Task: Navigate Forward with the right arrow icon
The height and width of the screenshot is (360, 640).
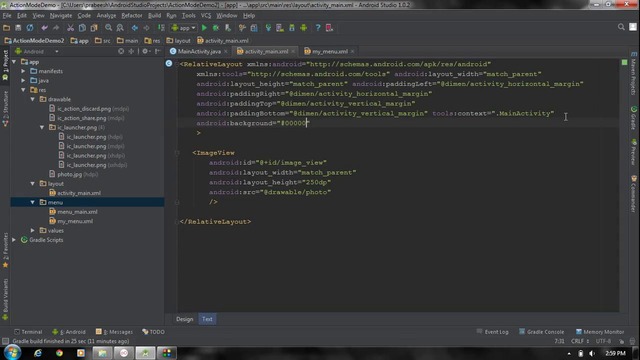Action: click(147, 28)
